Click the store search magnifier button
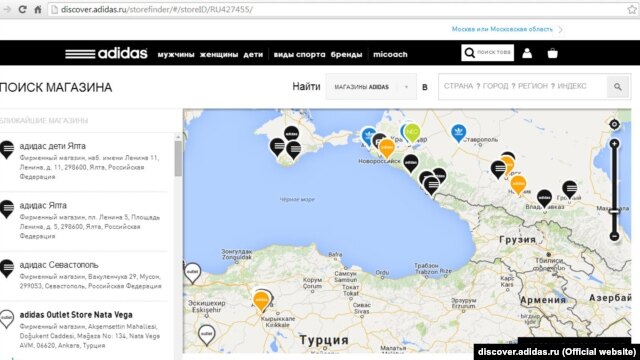Screen dimensions: 640x360 click(x=618, y=87)
